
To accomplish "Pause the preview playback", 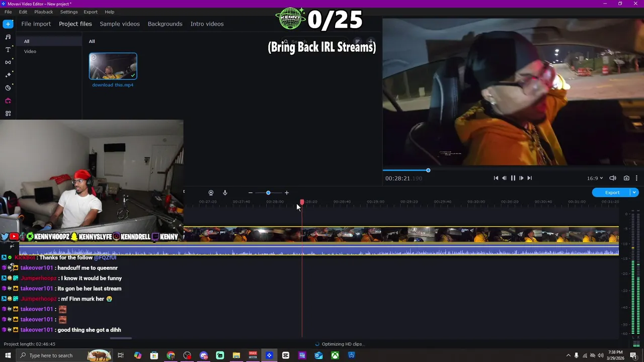I will tap(513, 178).
